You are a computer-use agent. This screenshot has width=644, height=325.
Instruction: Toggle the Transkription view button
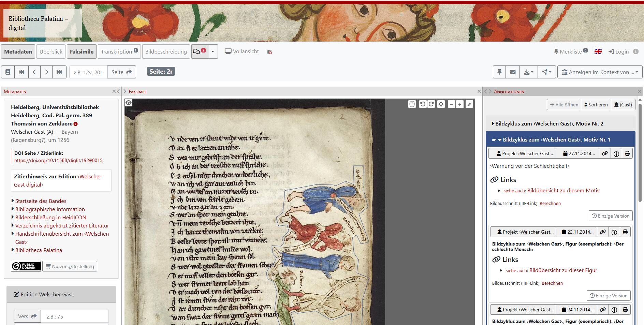(119, 51)
